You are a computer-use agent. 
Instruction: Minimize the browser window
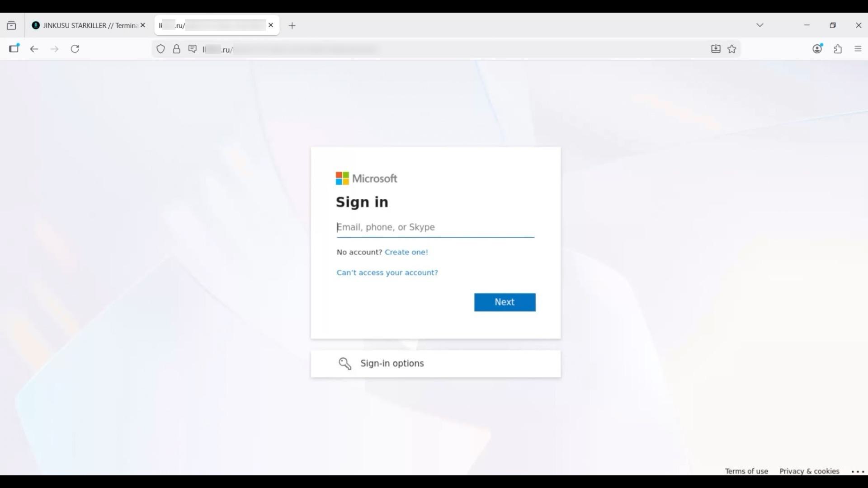tap(807, 25)
